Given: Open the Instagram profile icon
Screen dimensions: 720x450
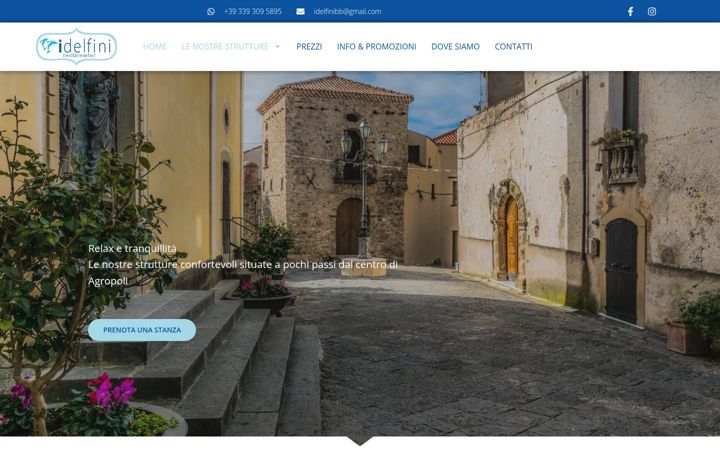Looking at the screenshot, I should (652, 11).
